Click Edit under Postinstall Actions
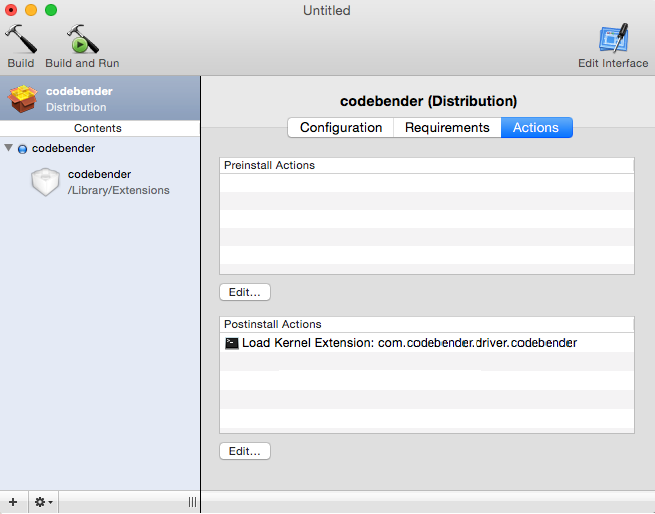Screen dimensions: 655x514 245,451
